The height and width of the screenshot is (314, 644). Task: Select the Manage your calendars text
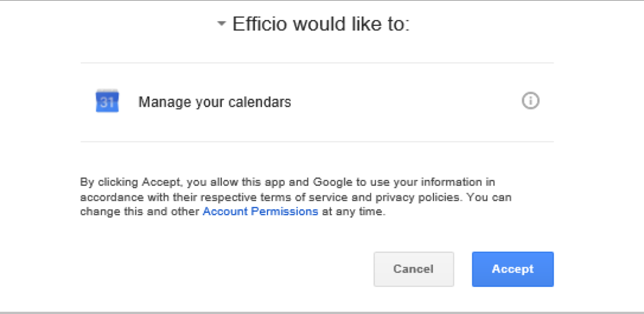pos(215,102)
